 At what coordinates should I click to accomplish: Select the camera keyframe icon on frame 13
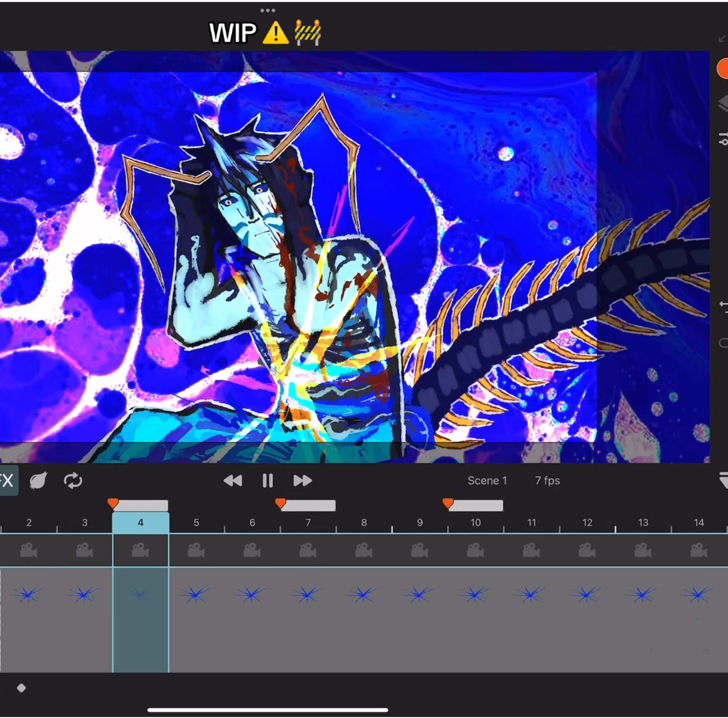[x=643, y=550]
